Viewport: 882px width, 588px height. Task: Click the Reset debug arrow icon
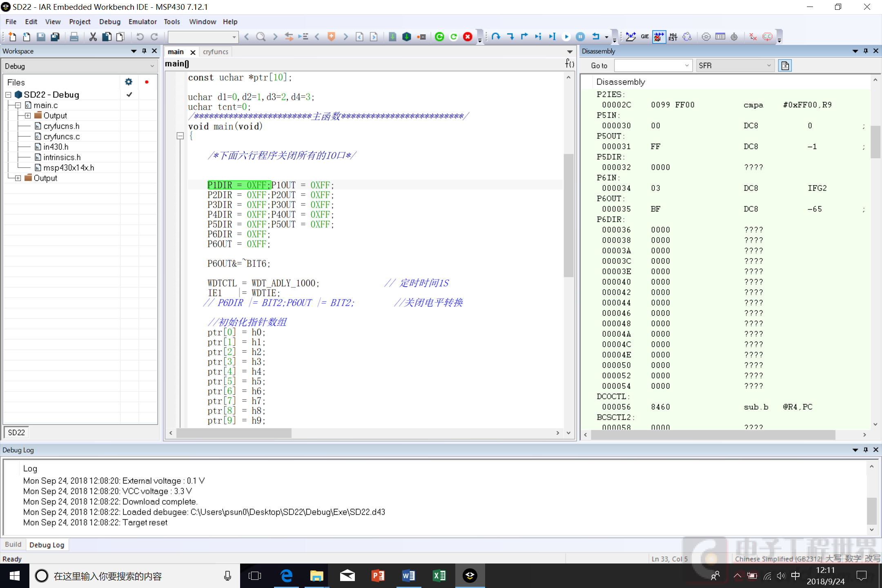595,37
